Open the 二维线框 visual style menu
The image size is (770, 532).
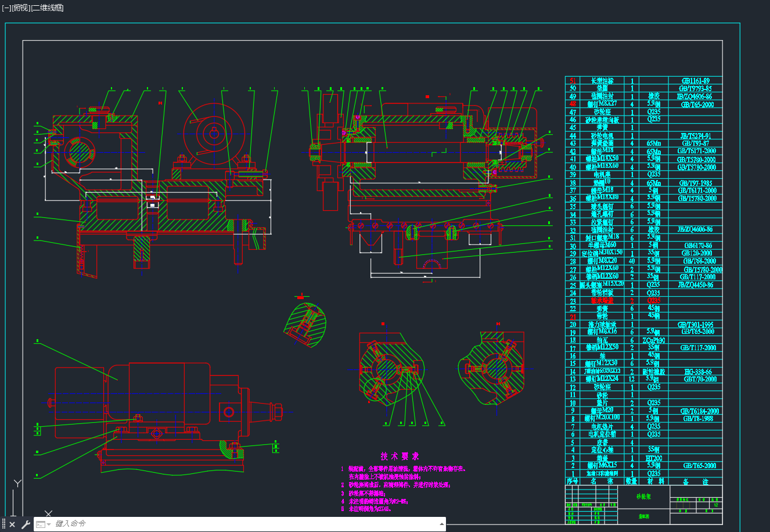(47, 8)
